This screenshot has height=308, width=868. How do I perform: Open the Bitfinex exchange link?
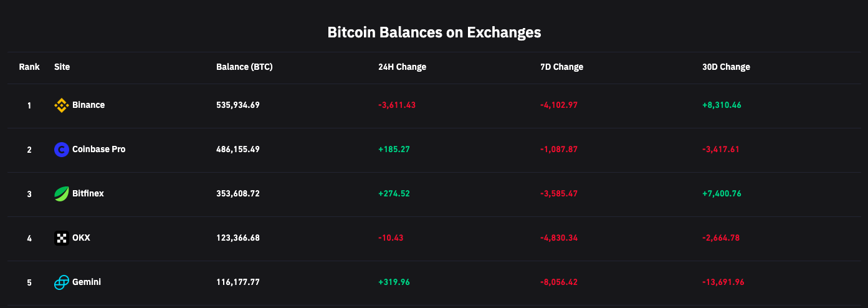click(x=88, y=194)
